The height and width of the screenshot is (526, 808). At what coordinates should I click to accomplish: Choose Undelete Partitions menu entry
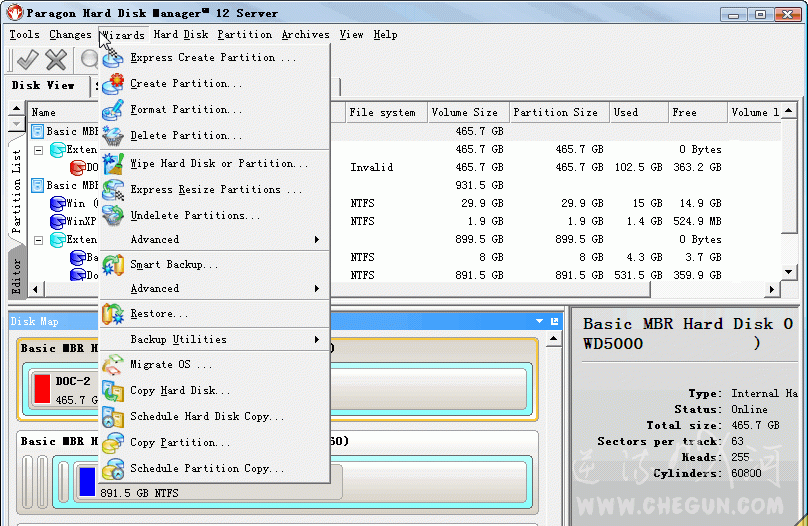click(214, 215)
